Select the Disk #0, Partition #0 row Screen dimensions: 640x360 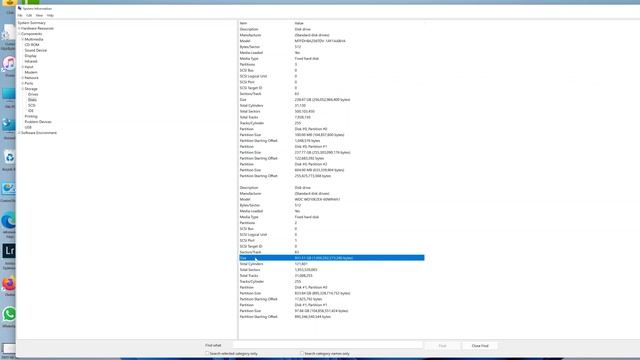[x=331, y=129]
